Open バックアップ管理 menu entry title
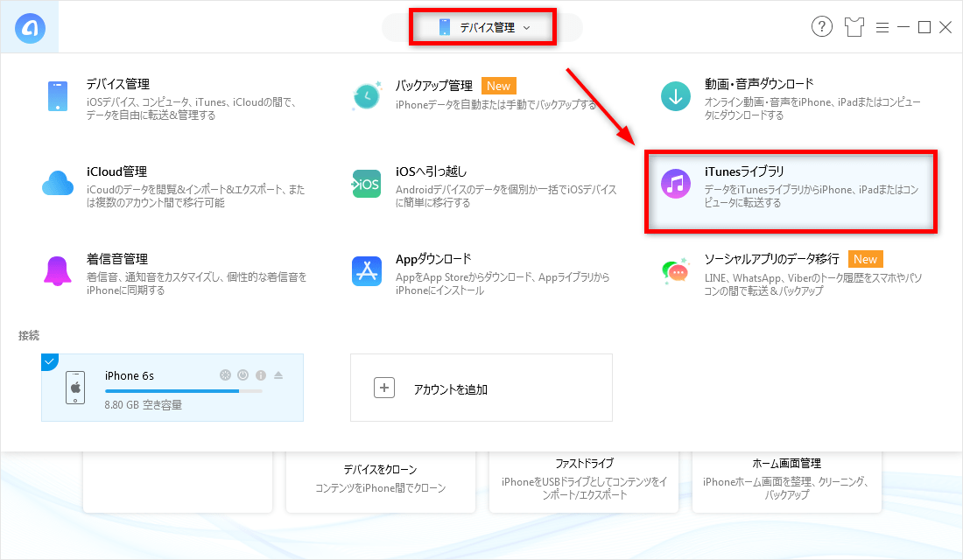This screenshot has height=560, width=963. click(433, 86)
